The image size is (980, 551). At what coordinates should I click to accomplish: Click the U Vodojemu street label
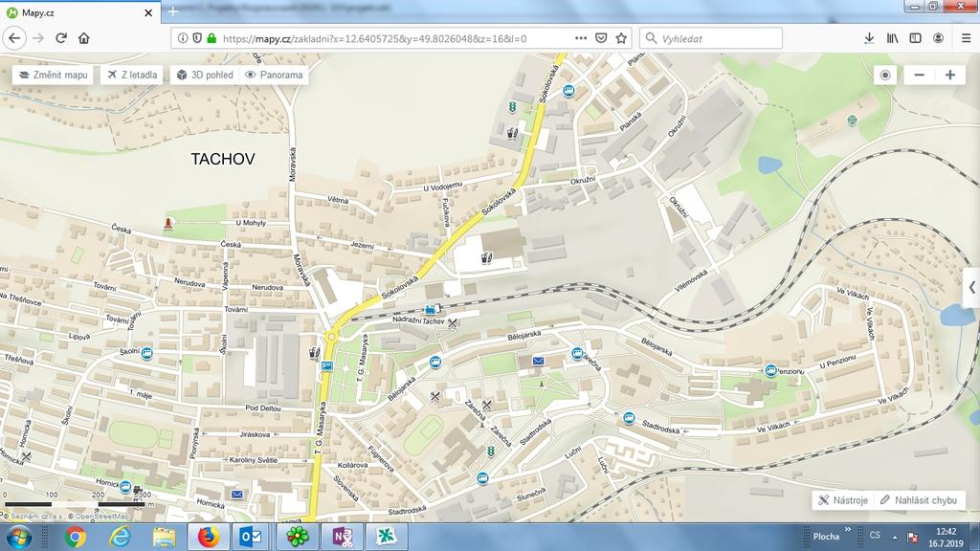click(x=442, y=187)
